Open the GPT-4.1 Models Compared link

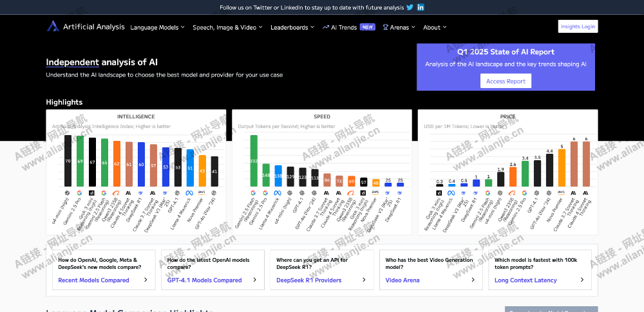(205, 280)
